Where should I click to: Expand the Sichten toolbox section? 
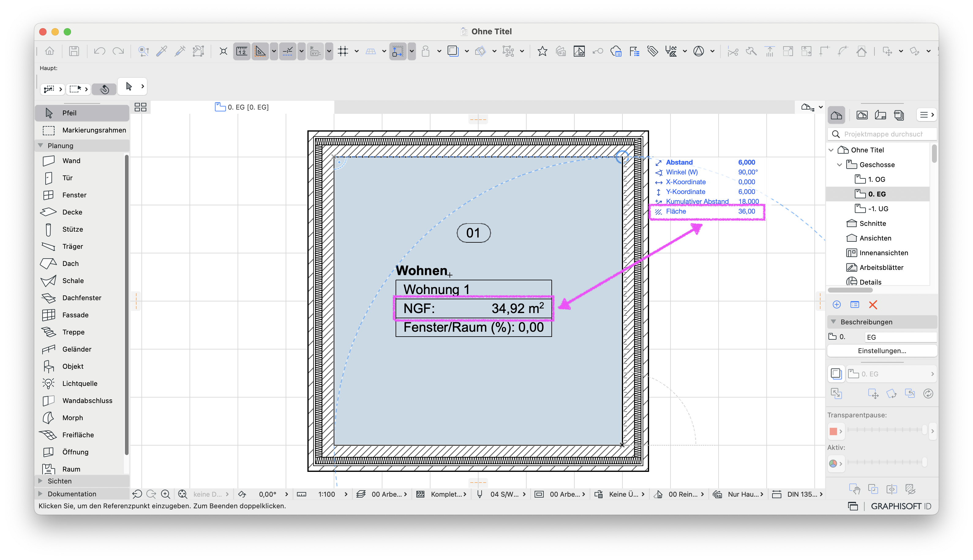point(40,481)
